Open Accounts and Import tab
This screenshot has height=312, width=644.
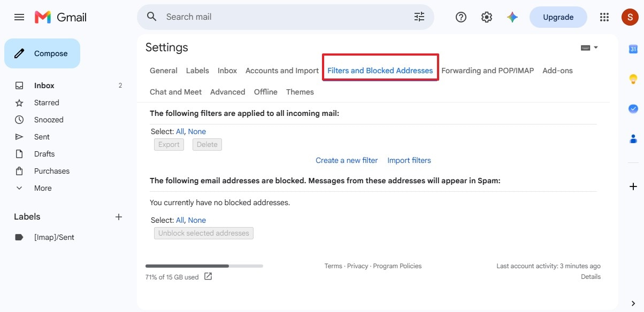coord(282,71)
